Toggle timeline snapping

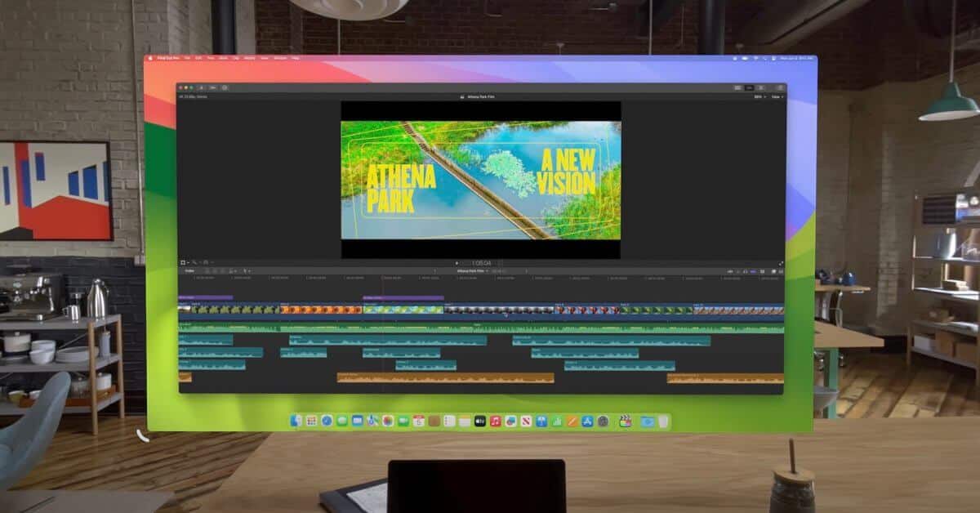click(752, 270)
